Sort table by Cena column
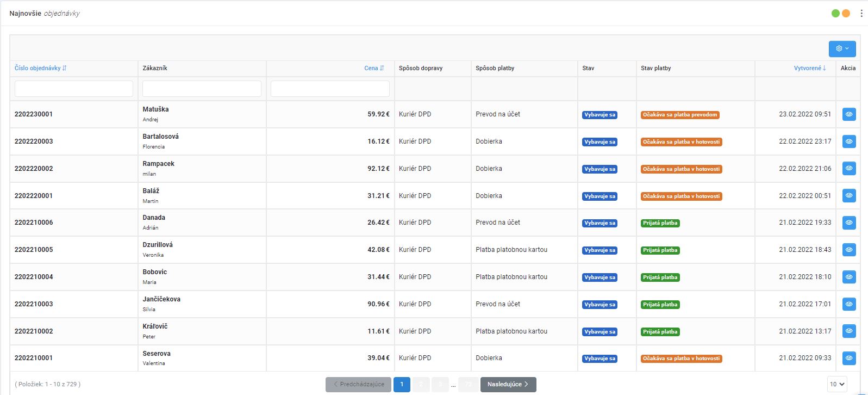The height and width of the screenshot is (395, 868). (x=374, y=68)
